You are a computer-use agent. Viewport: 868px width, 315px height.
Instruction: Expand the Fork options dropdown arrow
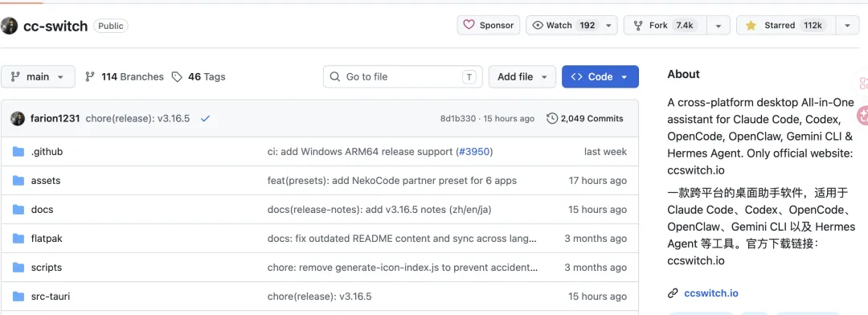719,26
